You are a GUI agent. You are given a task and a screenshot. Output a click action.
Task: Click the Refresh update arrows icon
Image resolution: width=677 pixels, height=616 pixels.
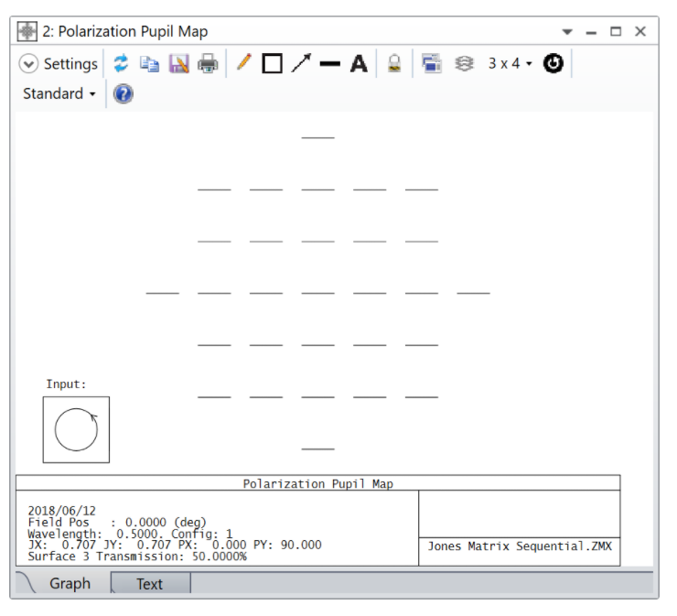[x=121, y=63]
